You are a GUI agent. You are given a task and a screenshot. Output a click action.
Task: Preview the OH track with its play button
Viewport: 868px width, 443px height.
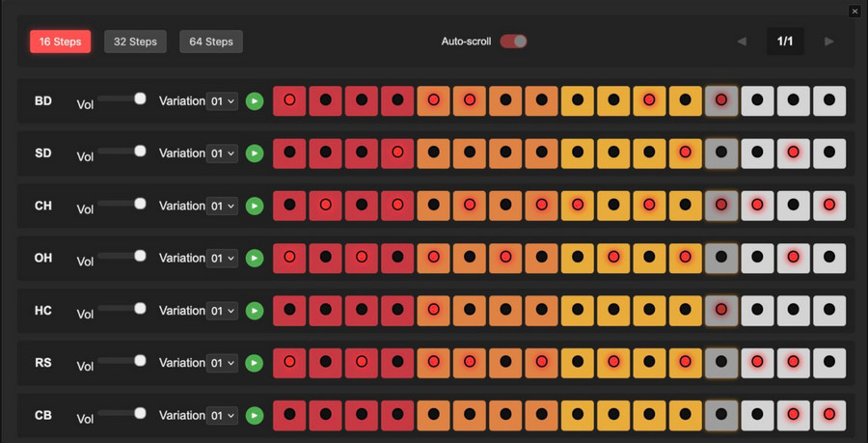pyautogui.click(x=255, y=258)
